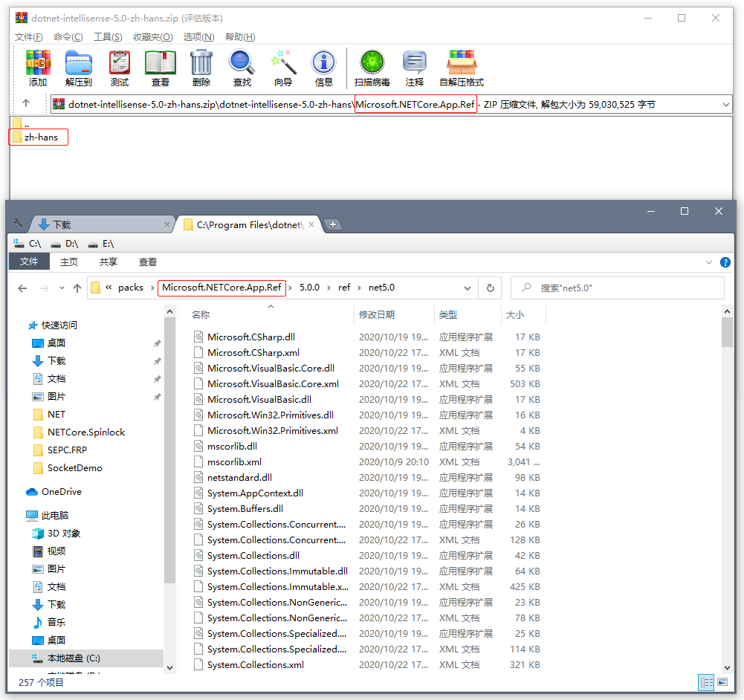Refresh the net5.0 folder view
Viewport: 744px width, 700px height.
(x=490, y=288)
